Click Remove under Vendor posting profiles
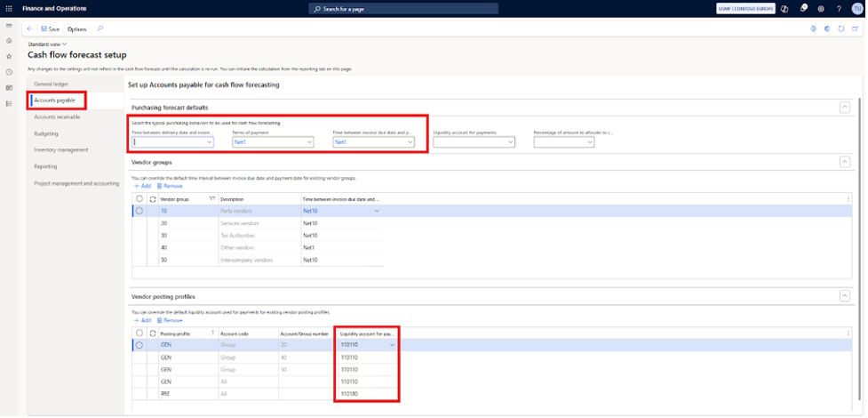868x418 pixels. [170, 320]
